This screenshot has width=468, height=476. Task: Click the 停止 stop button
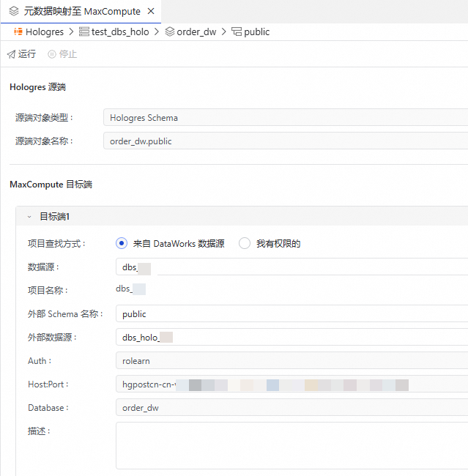pos(62,54)
